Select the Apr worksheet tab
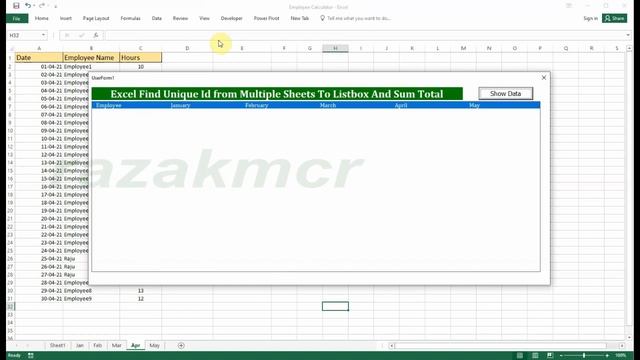640x360 pixels. [136, 345]
